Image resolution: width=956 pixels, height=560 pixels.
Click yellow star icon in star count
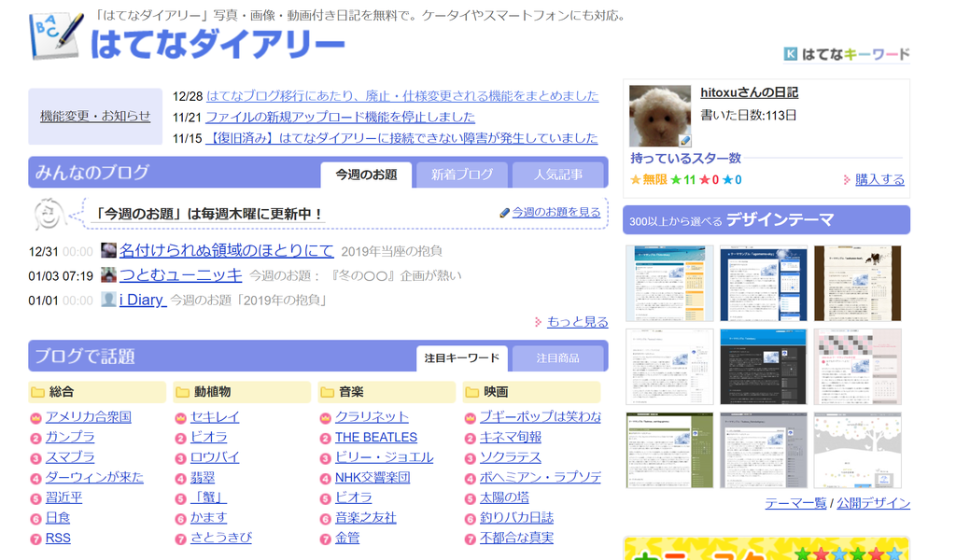pyautogui.click(x=635, y=180)
